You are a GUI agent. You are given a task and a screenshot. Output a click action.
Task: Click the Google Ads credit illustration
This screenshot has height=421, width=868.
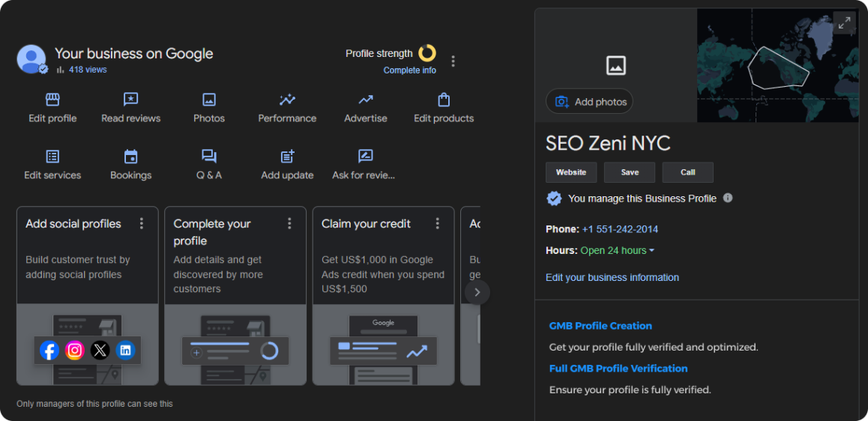coord(384,345)
